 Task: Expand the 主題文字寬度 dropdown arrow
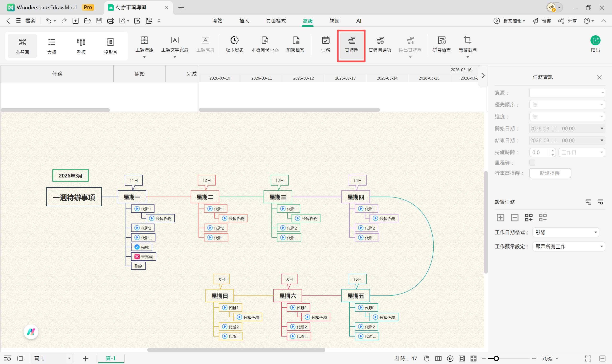pyautogui.click(x=175, y=57)
